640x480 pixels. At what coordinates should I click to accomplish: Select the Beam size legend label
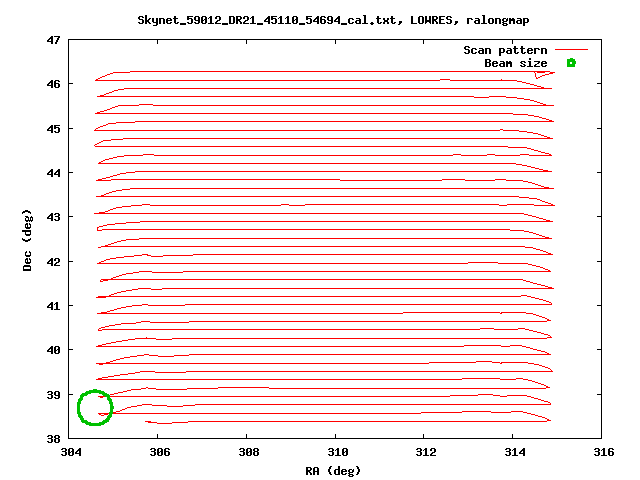(x=516, y=63)
